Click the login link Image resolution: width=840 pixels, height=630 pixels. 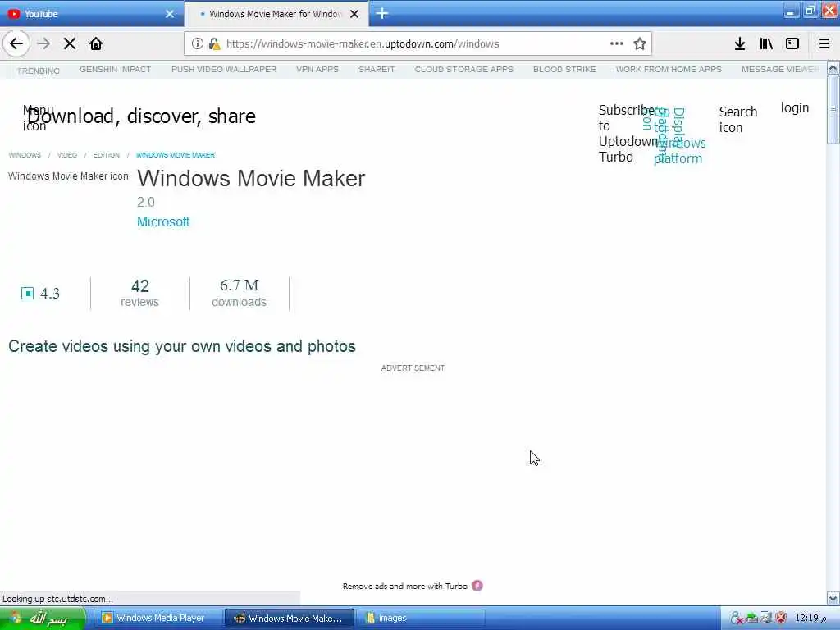tap(794, 108)
